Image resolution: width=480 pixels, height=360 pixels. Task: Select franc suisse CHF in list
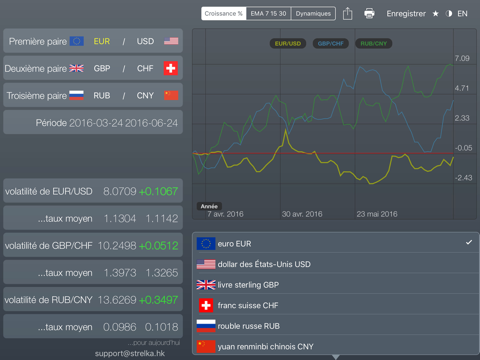point(336,305)
